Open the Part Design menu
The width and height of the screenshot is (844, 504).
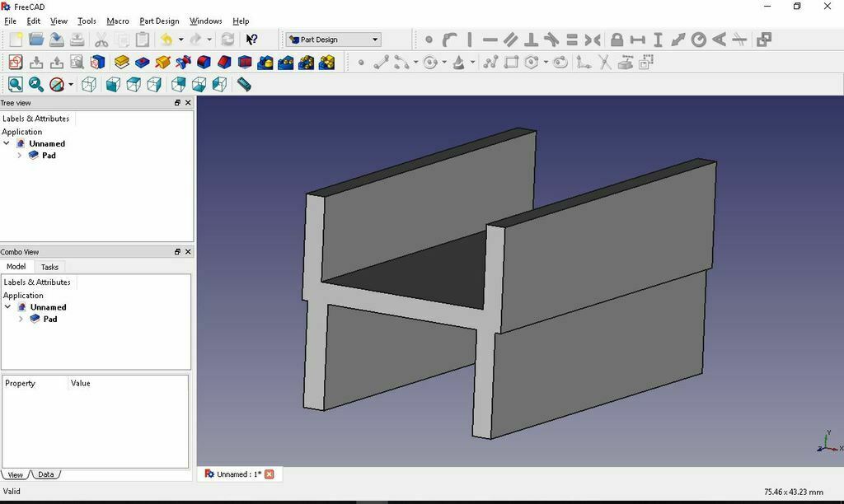[x=159, y=21]
